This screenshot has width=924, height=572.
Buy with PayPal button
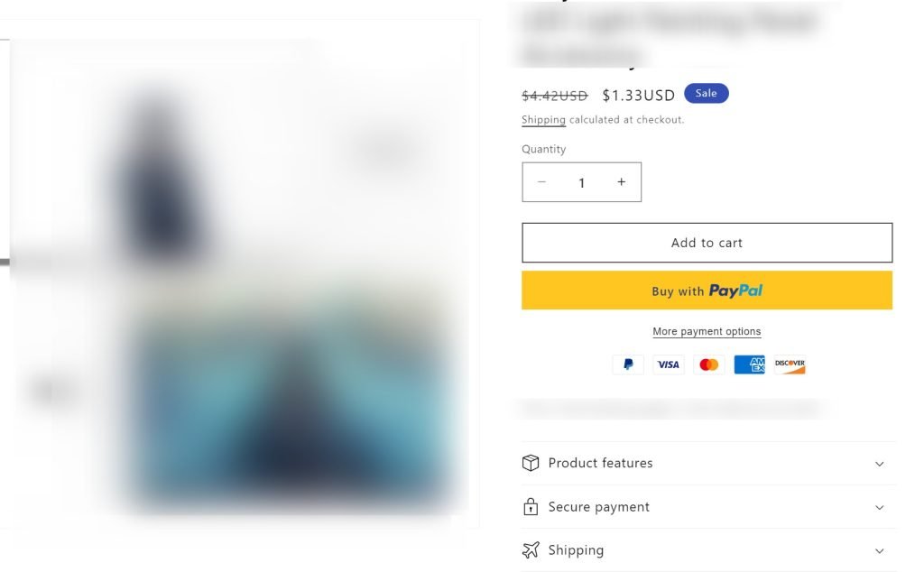[x=707, y=291]
